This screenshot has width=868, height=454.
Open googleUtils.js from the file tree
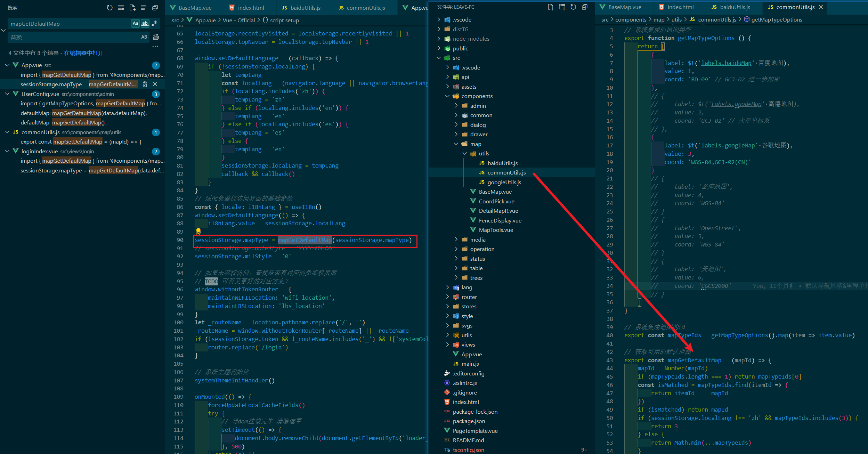pyautogui.click(x=504, y=182)
